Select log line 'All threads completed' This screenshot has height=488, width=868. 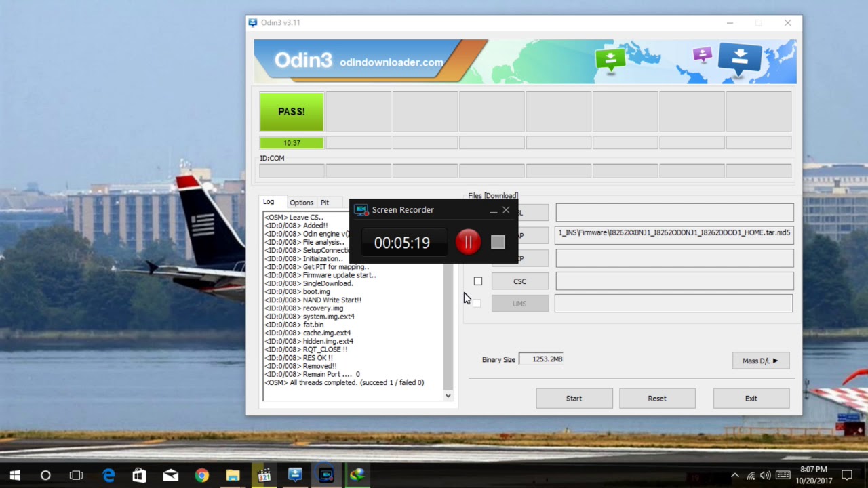344,382
